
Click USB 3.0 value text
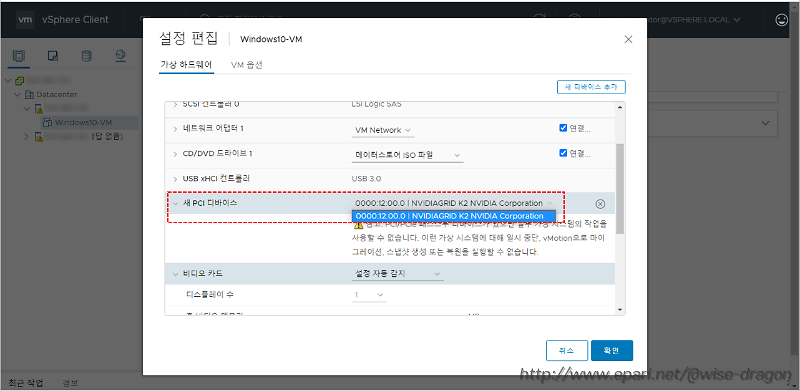coord(366,179)
